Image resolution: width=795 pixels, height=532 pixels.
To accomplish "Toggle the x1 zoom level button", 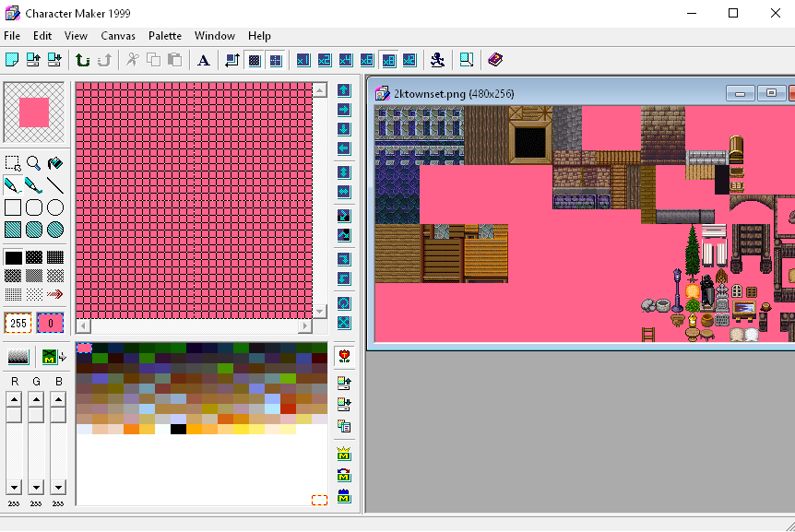I will 303,60.
